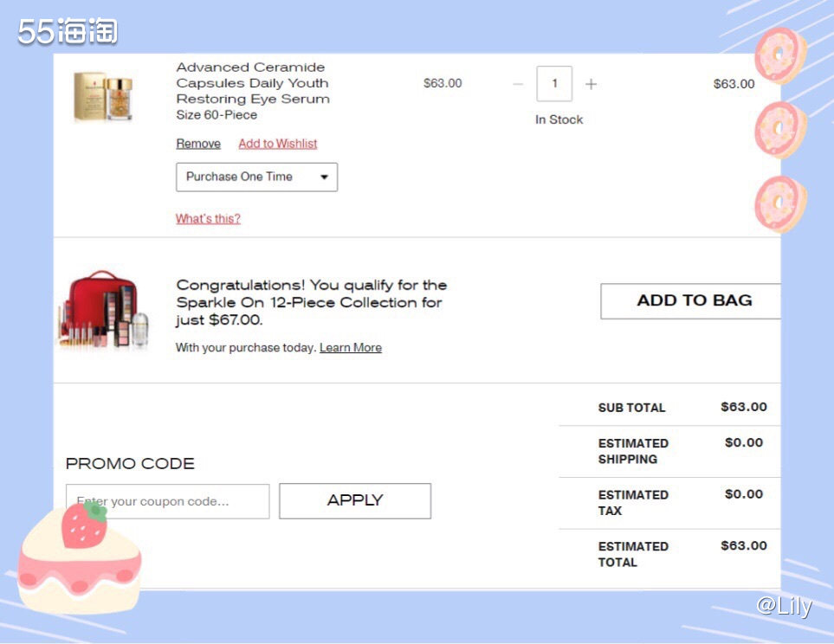Click the Advanced Ceramide Capsules product title
Viewport: 834px width, 644px height.
252,83
